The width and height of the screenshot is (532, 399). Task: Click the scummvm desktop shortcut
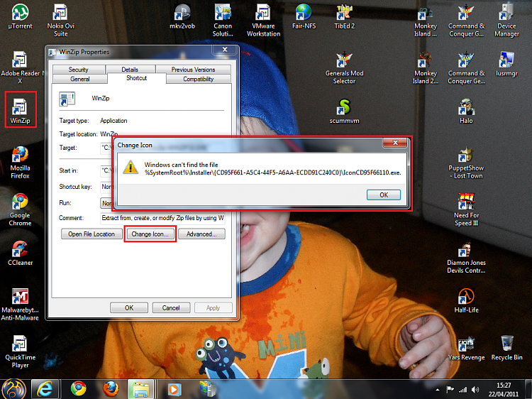tap(344, 111)
